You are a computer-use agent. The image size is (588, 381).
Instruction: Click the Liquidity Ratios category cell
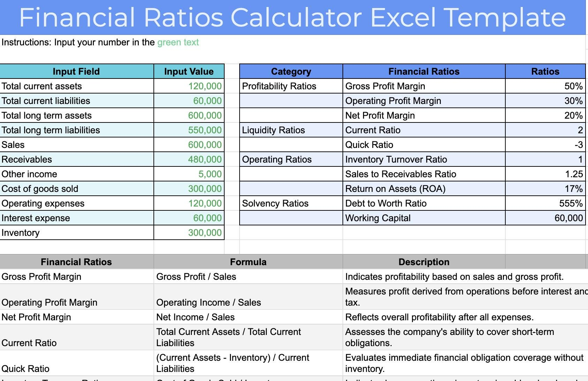click(x=273, y=130)
